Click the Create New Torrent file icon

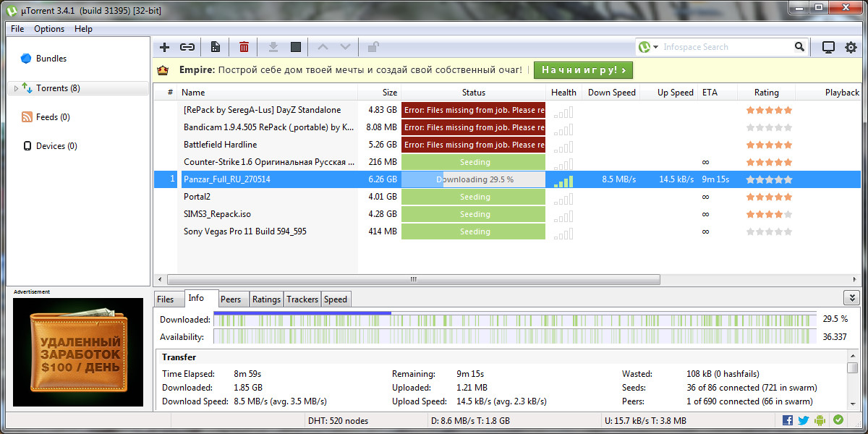click(215, 47)
